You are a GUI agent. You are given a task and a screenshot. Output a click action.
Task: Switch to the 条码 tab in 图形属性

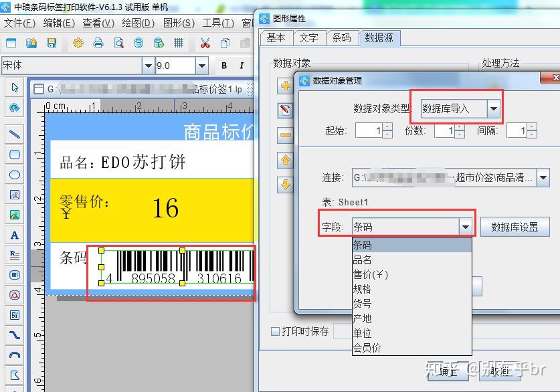tap(343, 38)
